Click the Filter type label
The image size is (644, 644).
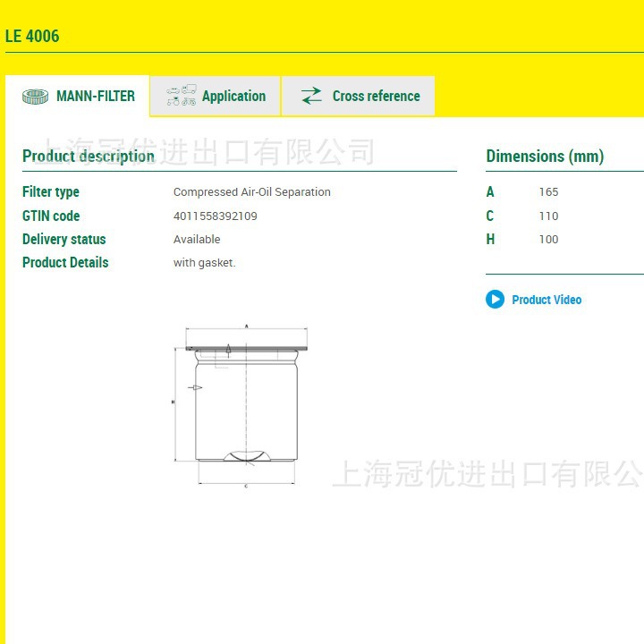tap(50, 191)
